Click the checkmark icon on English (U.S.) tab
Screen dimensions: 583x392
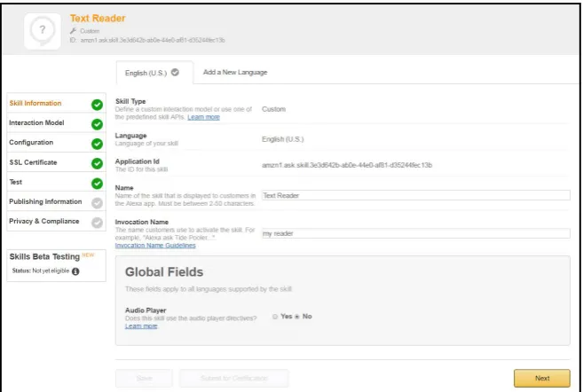click(x=175, y=73)
